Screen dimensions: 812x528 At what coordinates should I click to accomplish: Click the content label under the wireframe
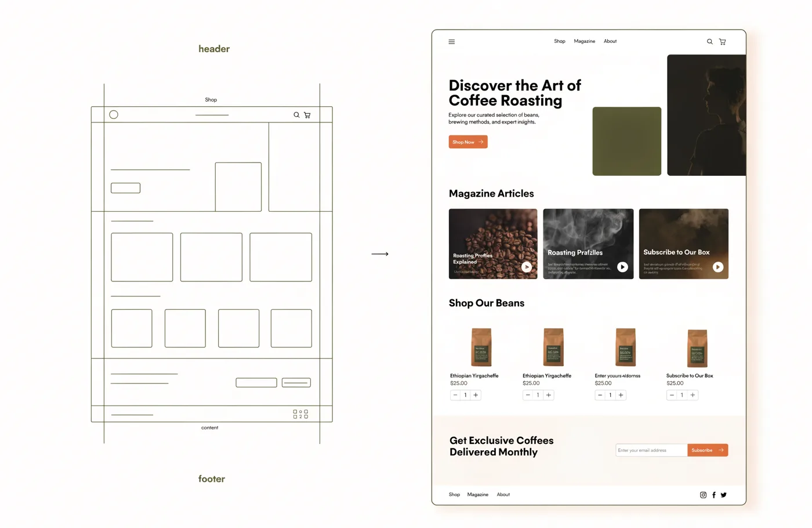pyautogui.click(x=210, y=428)
